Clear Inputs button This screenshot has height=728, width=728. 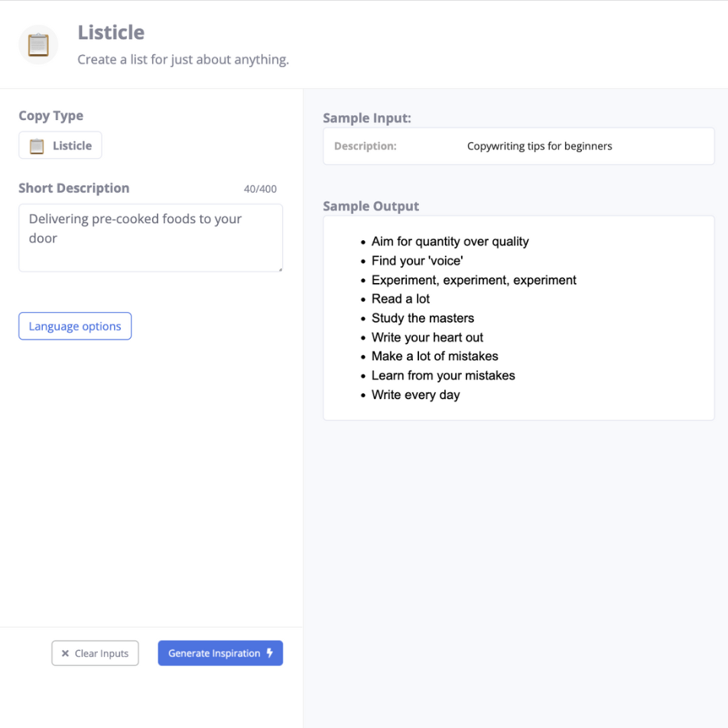click(95, 653)
